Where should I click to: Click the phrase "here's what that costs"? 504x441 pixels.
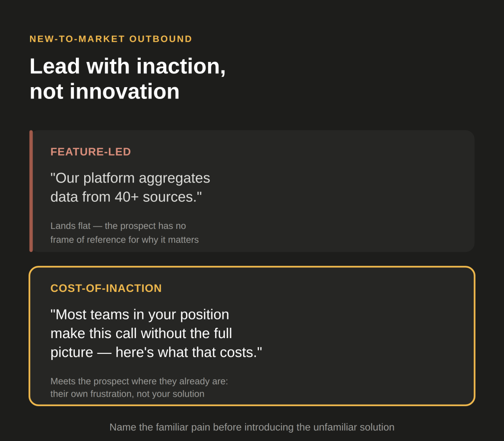click(186, 352)
